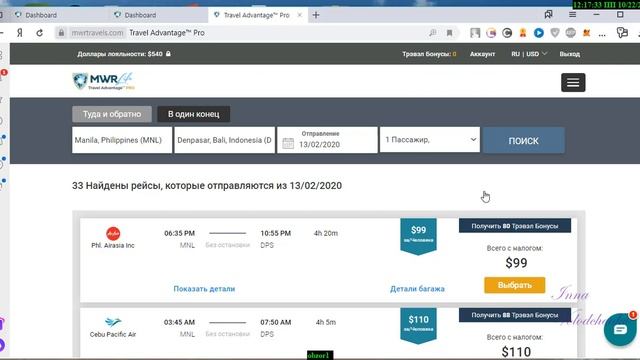Screen dimensions: 640x360
Task: Click the blue play extension icon
Action: pyautogui.click(x=539, y=33)
